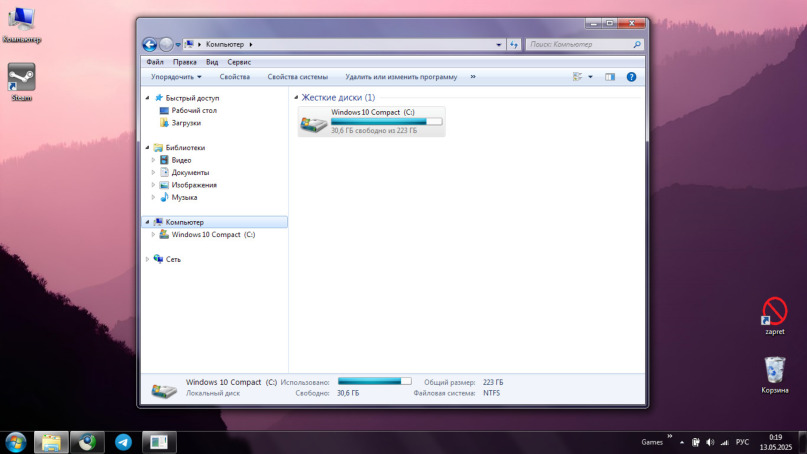The width and height of the screenshot is (807, 454).
Task: Open the Документы library
Action: tap(190, 172)
